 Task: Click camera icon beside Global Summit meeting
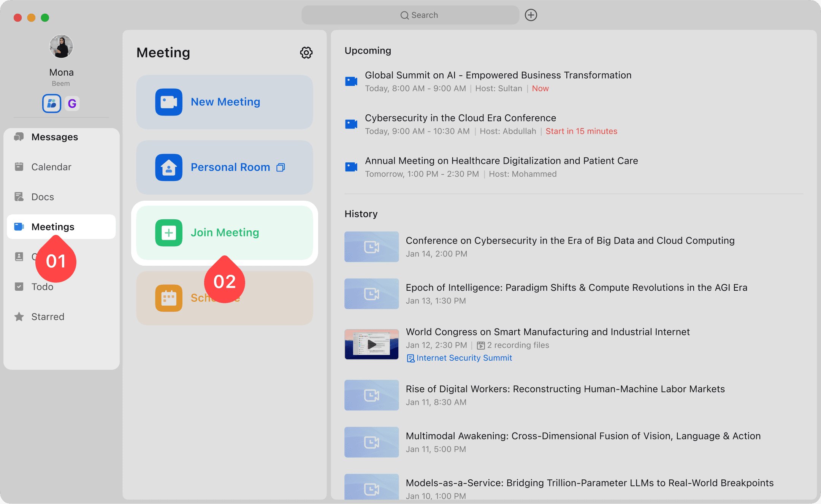pyautogui.click(x=351, y=81)
